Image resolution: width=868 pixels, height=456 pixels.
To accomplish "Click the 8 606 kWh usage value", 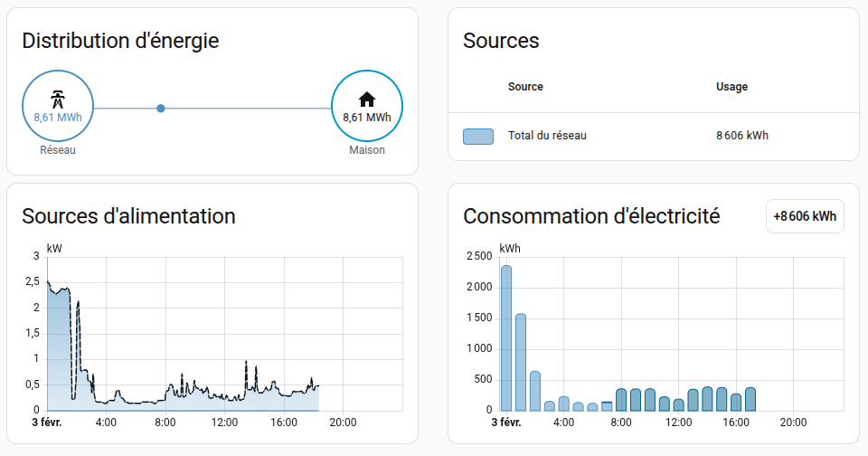I will 741,136.
